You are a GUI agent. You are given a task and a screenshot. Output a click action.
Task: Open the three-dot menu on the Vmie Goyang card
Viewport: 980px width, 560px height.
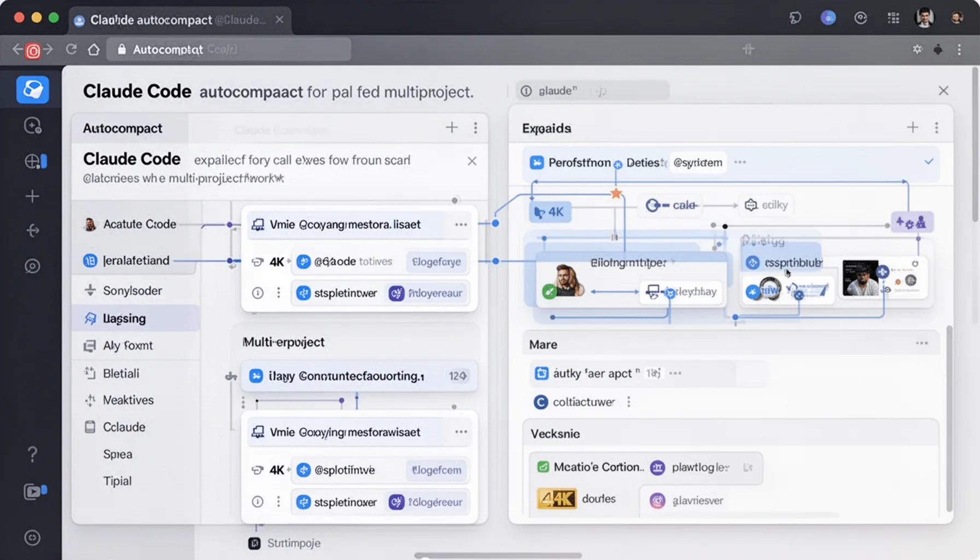coord(461,224)
